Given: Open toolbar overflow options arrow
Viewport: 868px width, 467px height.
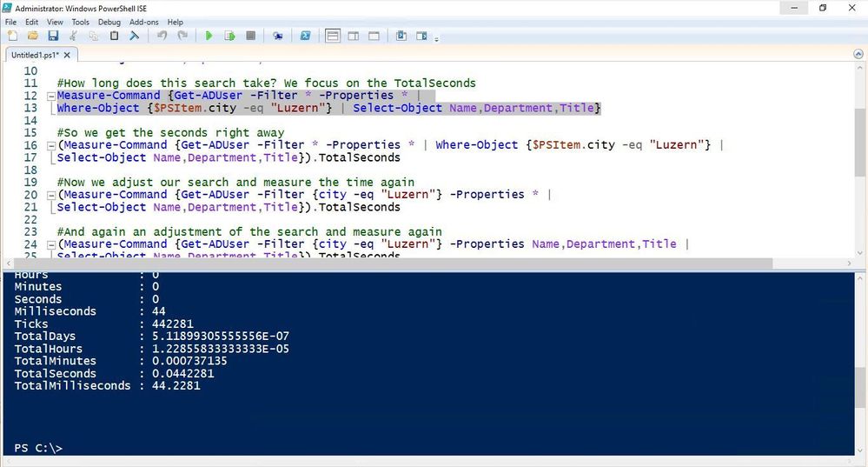Looking at the screenshot, I should [x=437, y=39].
